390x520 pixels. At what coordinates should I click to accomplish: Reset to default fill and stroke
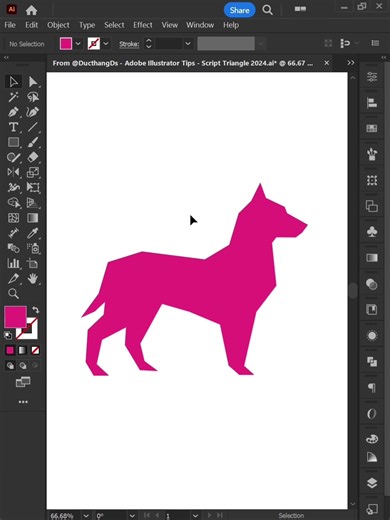click(8, 336)
